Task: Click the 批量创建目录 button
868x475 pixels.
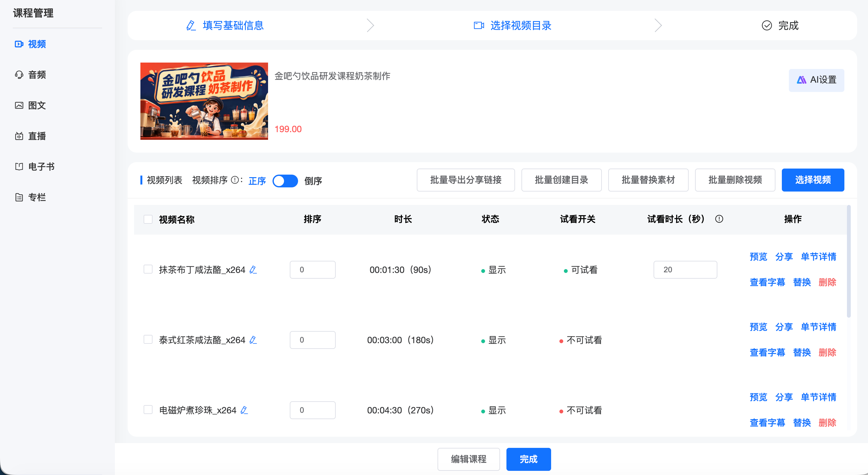Action: click(x=561, y=180)
